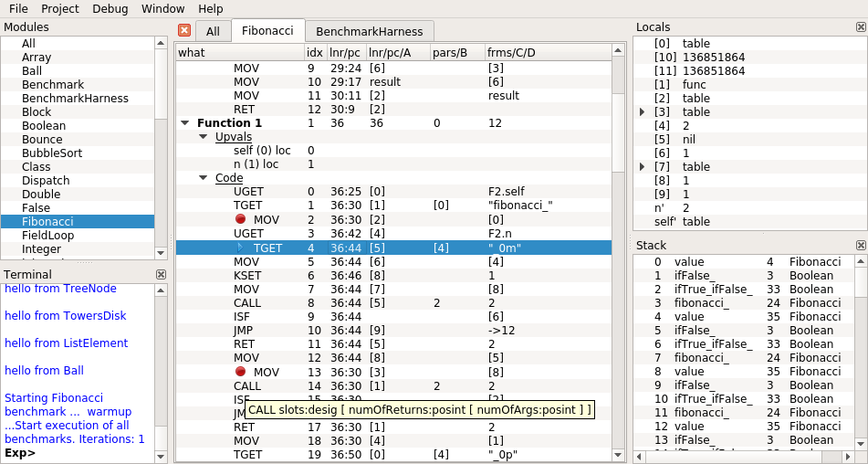
Task: Click the 'what' column header
Action: (240, 52)
